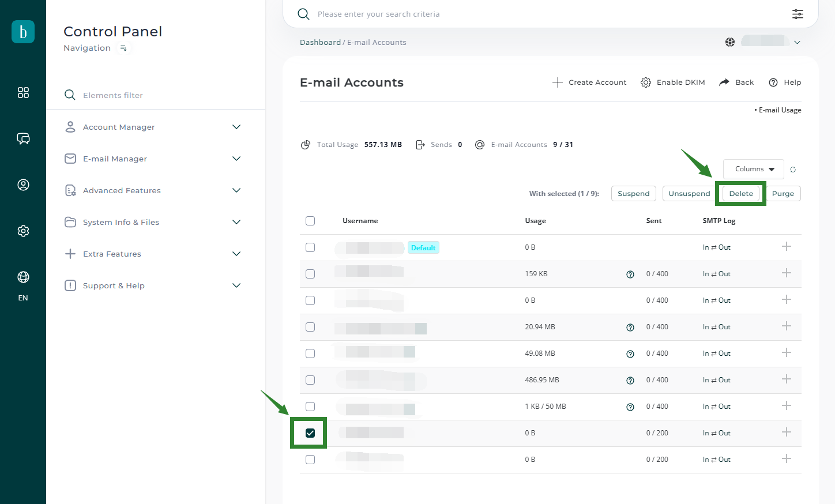Uncheck the selected account checkbox
Screen dimensions: 835x504
tap(310, 433)
